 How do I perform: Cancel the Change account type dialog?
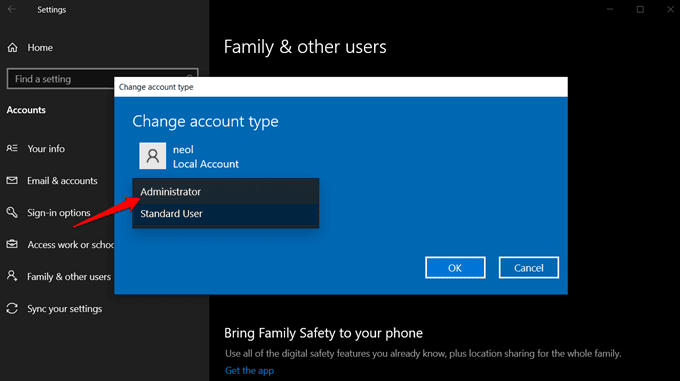click(529, 267)
